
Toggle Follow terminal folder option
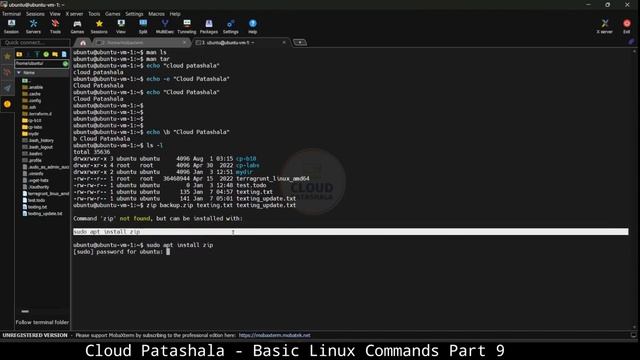[42, 322]
